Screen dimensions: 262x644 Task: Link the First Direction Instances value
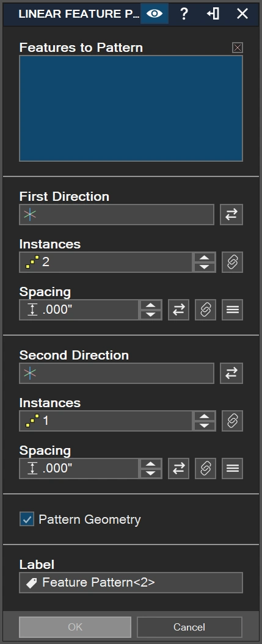click(233, 262)
